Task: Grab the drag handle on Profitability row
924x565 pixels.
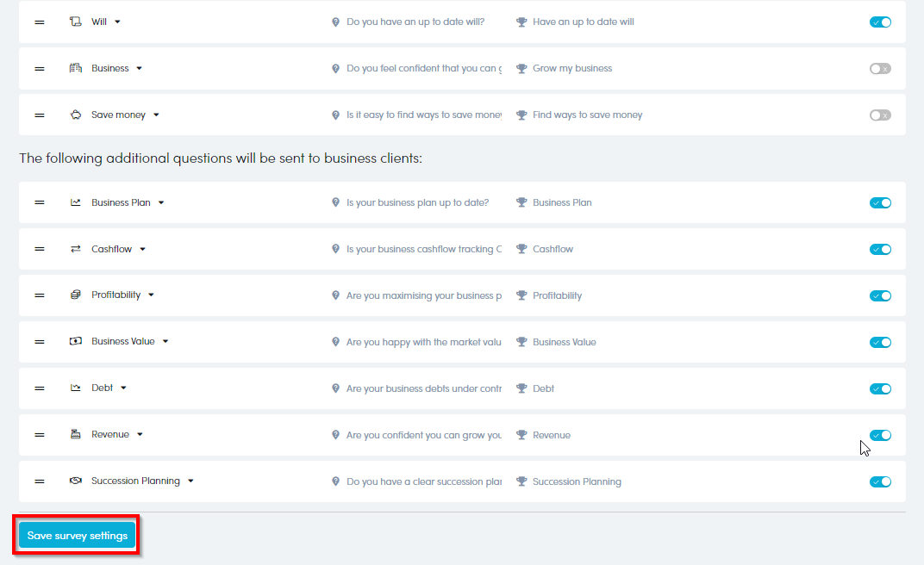Action: 40,295
